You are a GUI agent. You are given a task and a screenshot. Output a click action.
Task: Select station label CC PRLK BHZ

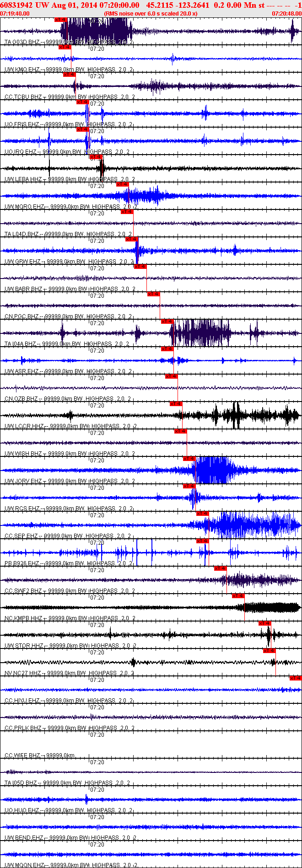(x=23, y=728)
